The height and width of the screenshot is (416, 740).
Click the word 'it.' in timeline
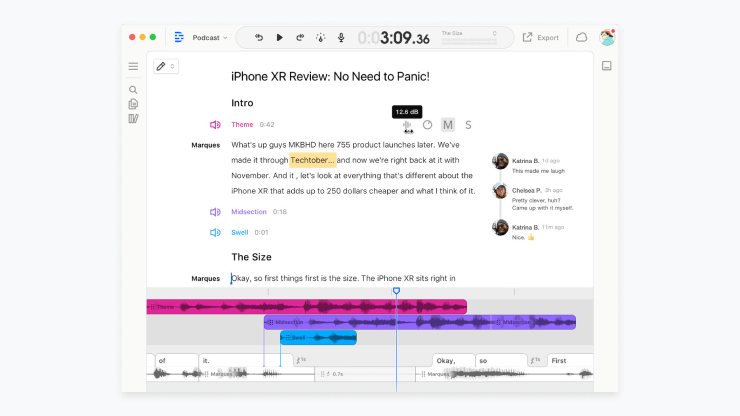(x=245, y=360)
